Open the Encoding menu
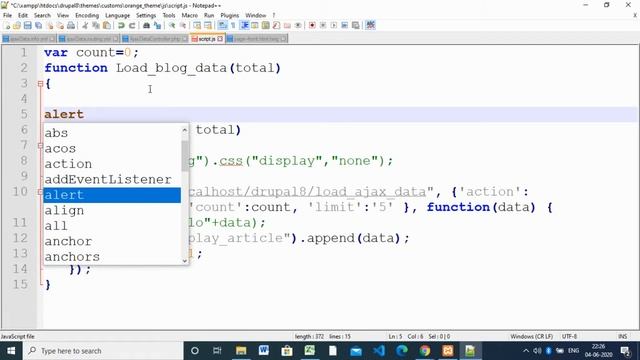The image size is (640, 360). pyautogui.click(x=87, y=15)
